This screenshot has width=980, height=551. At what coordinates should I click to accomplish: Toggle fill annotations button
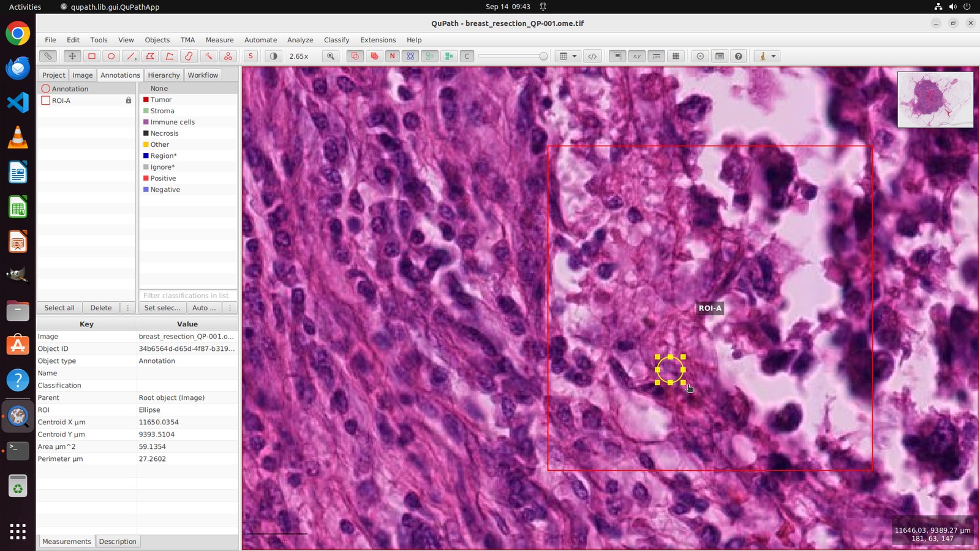[374, 56]
